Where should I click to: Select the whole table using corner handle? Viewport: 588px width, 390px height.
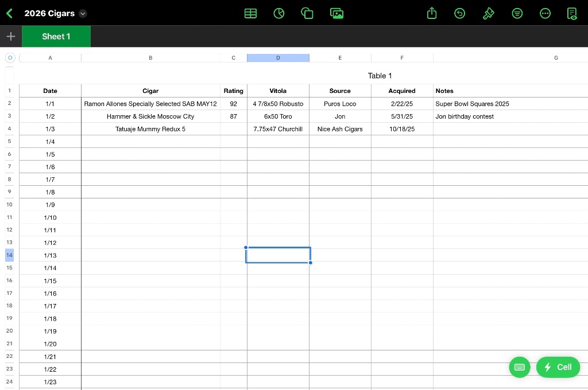pyautogui.click(x=10, y=58)
